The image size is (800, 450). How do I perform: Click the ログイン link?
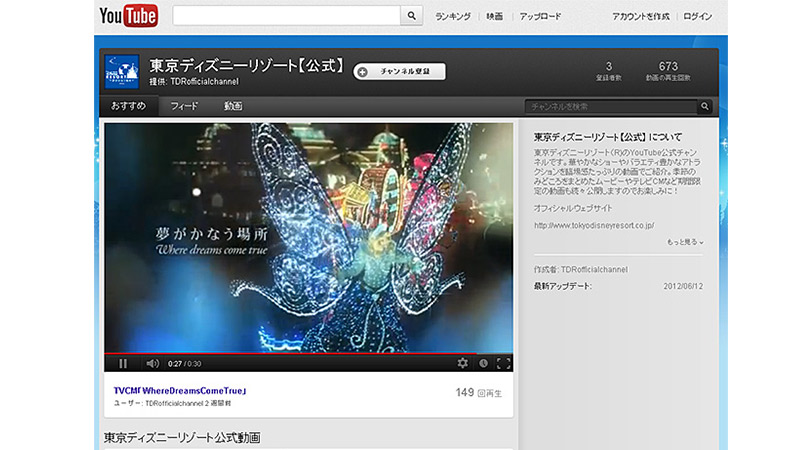[697, 16]
